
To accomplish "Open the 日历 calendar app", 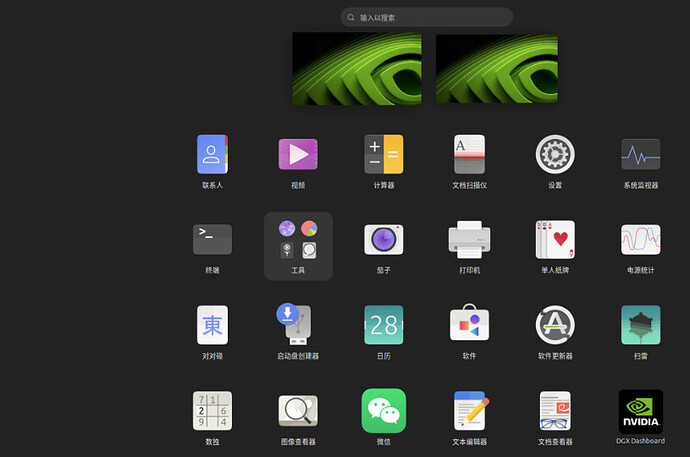I will click(x=383, y=325).
